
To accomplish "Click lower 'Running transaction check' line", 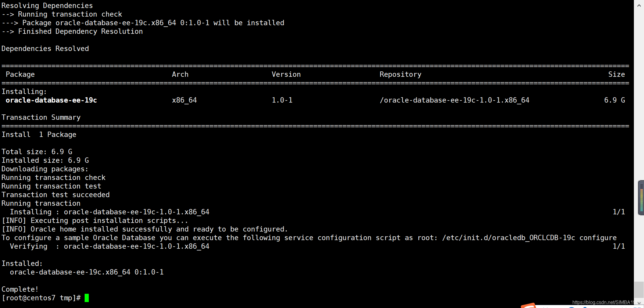I will pos(53,178).
